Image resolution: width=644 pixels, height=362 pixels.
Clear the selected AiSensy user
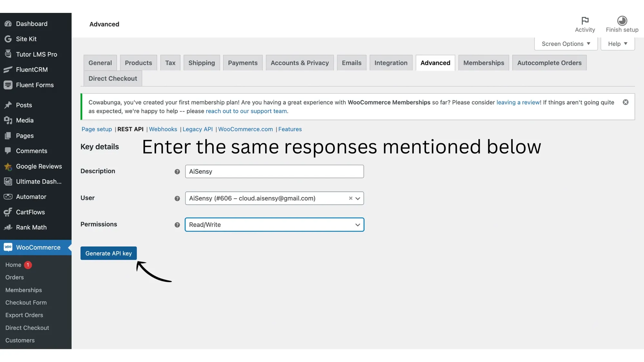pos(350,199)
